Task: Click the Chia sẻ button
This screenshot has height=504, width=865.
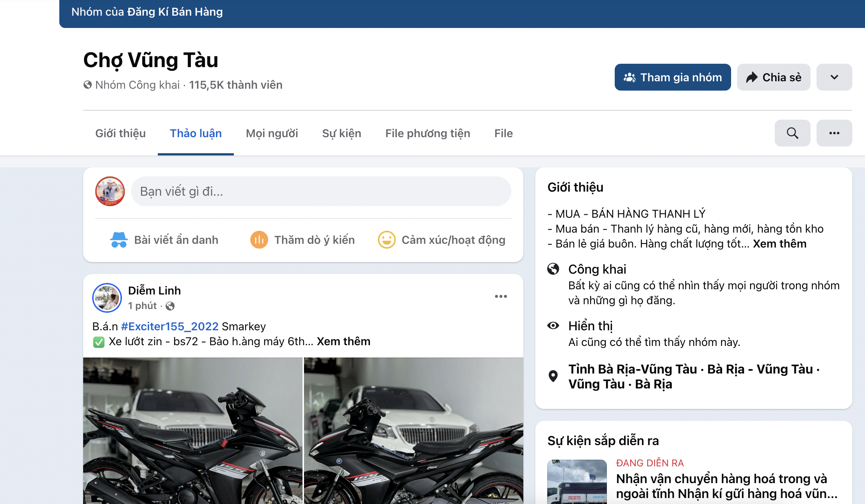Action: 773,77
